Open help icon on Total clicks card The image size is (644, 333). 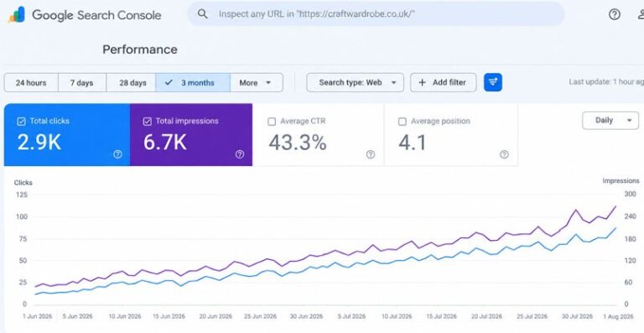click(x=117, y=154)
